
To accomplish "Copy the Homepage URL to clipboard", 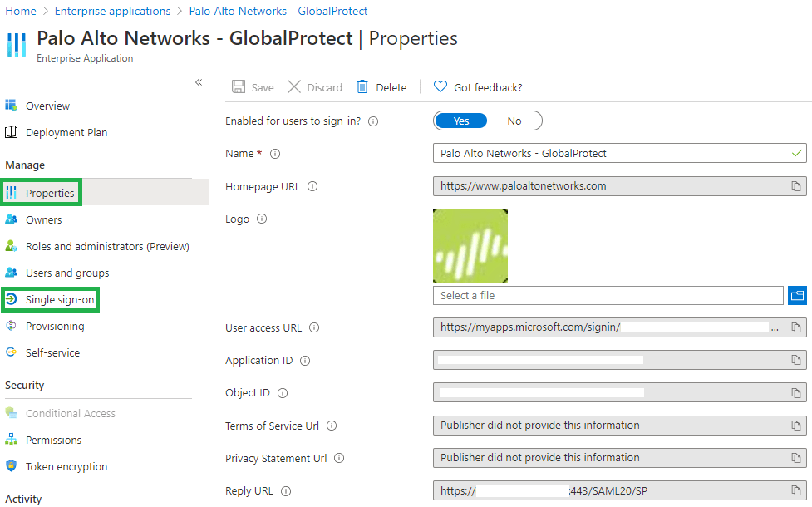I will point(796,186).
